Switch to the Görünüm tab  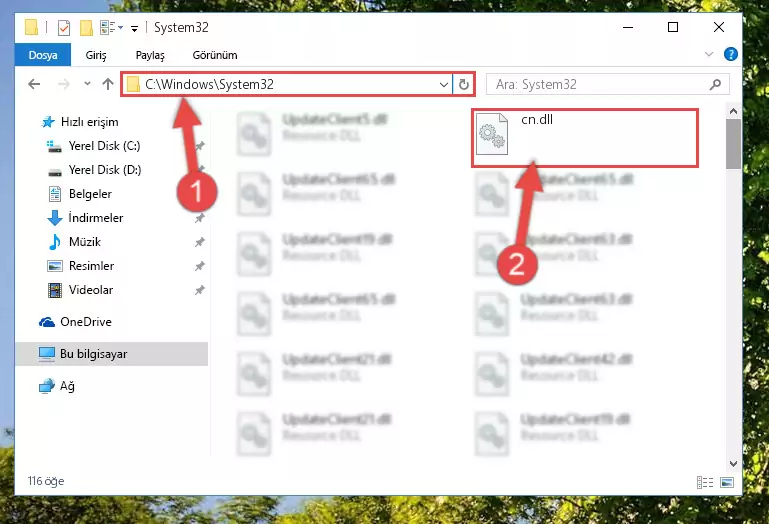215,55
